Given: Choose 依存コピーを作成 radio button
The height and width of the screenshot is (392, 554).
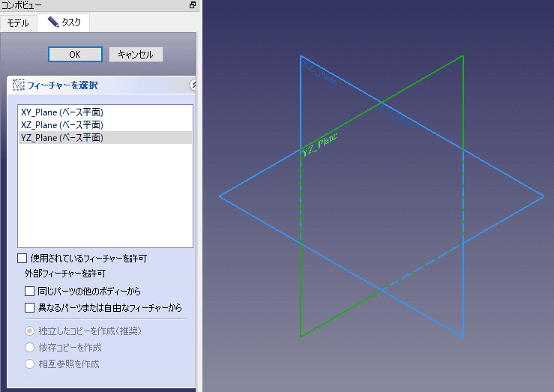Looking at the screenshot, I should pos(30,348).
